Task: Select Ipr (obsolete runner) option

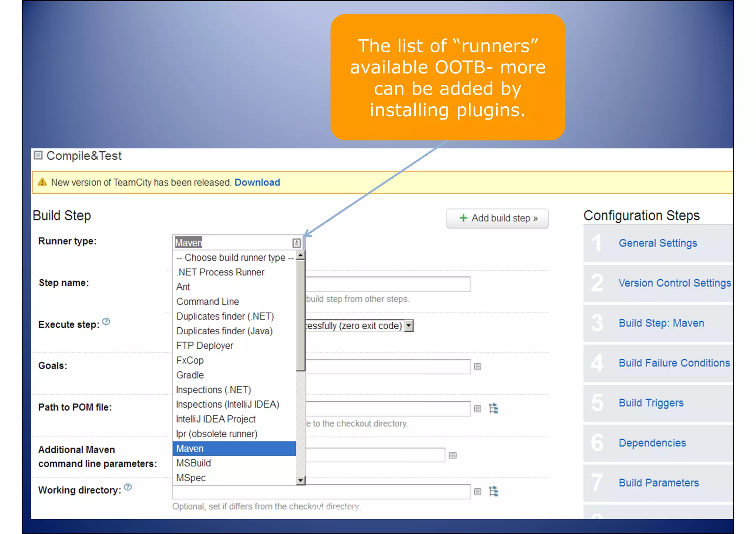Action: point(234,434)
